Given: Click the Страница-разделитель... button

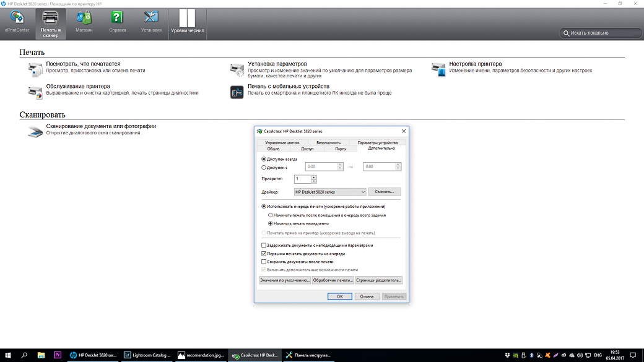Looking at the screenshot, I should [379, 280].
